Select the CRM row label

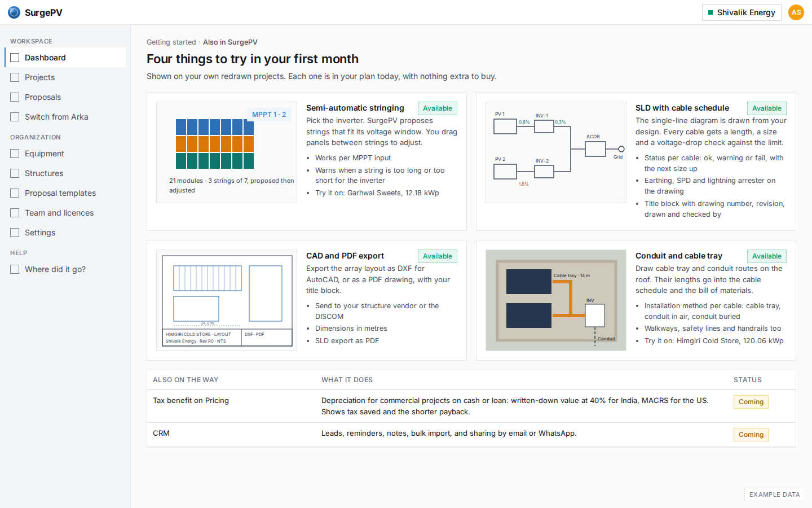(161, 433)
